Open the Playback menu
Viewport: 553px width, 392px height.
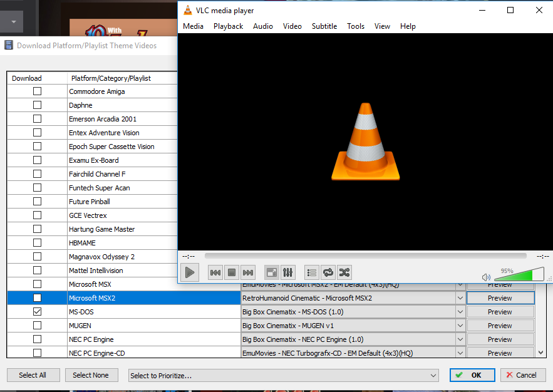[x=228, y=26]
